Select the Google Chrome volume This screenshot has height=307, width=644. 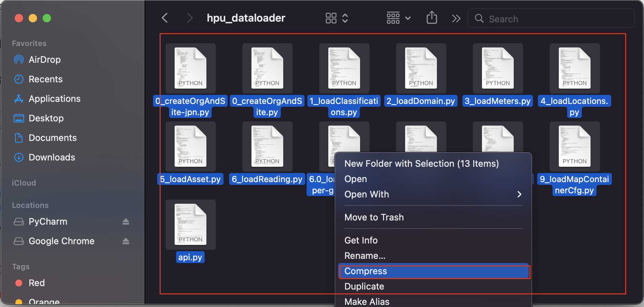click(61, 241)
